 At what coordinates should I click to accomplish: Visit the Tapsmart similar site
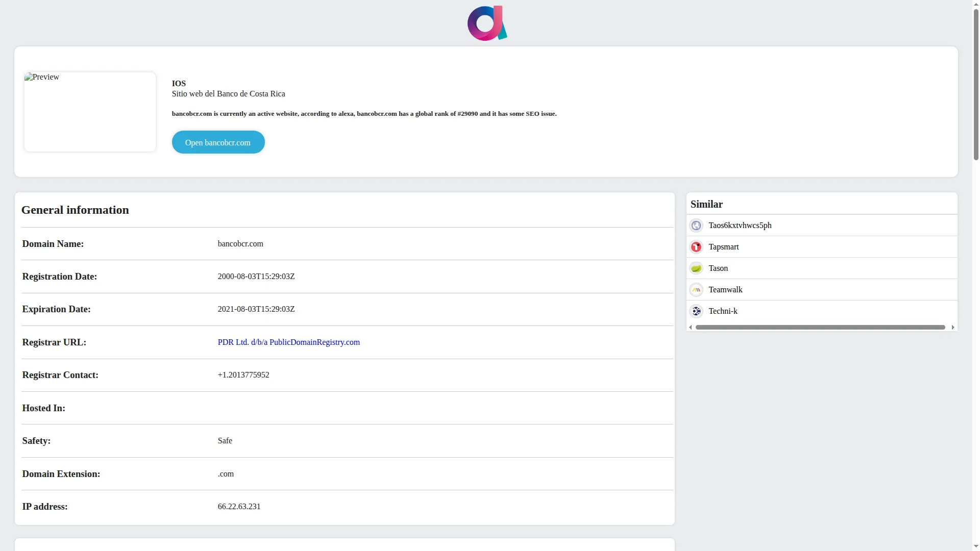[x=724, y=247]
